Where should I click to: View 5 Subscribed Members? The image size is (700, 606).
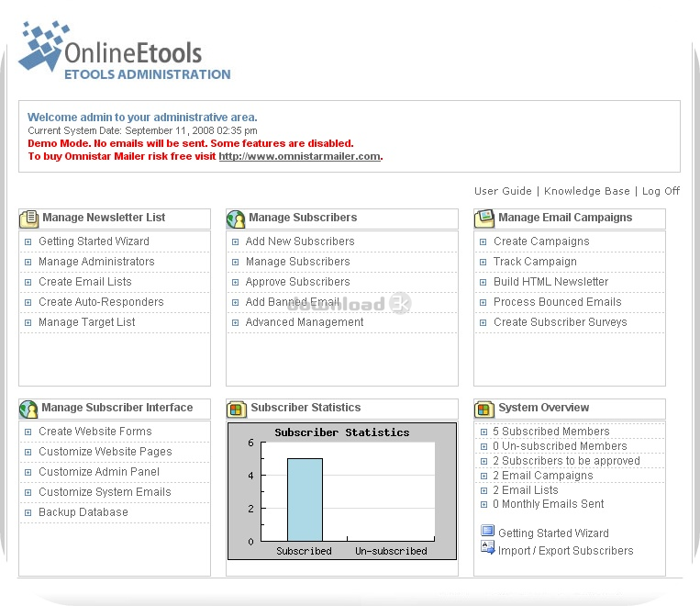click(x=550, y=432)
